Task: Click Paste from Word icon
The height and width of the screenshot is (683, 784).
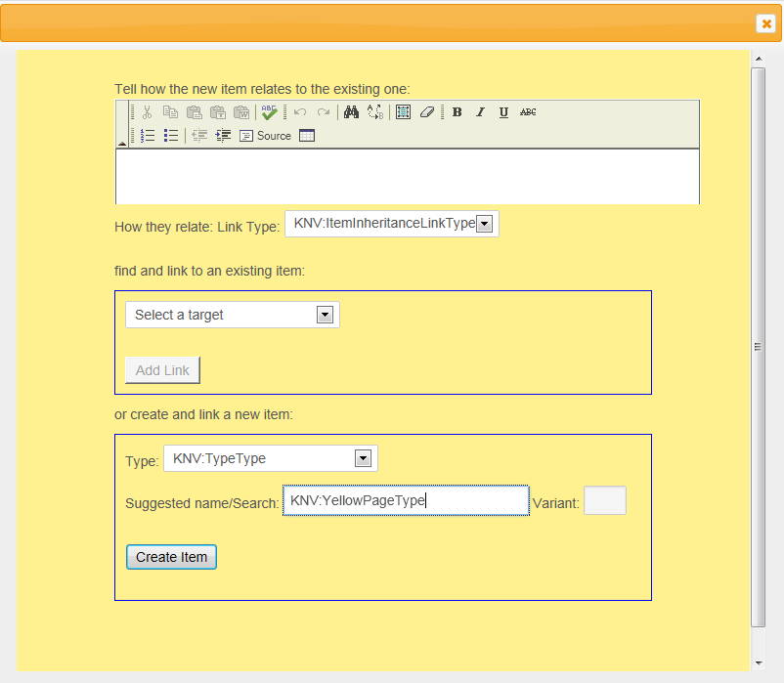Action: coord(241,112)
